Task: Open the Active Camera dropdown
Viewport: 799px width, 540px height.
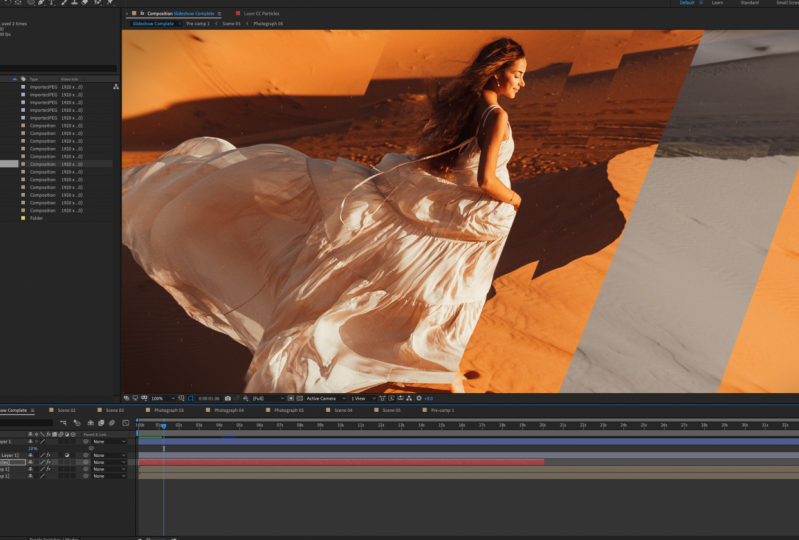Action: (x=326, y=398)
